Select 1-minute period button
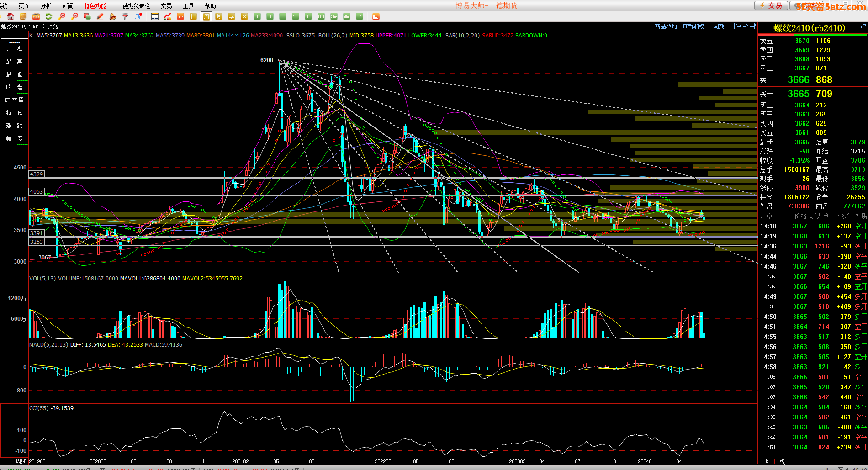The width and height of the screenshot is (868, 470). 257,16
